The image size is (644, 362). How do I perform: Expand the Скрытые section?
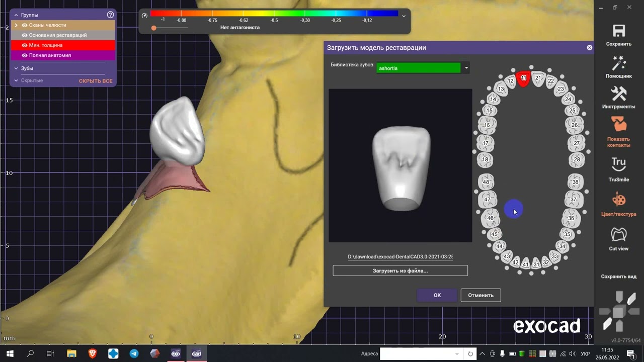click(16, 80)
